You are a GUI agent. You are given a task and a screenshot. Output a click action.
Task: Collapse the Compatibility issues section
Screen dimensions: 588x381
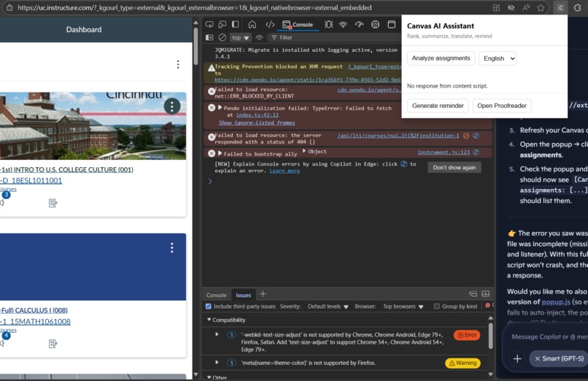[x=209, y=320]
